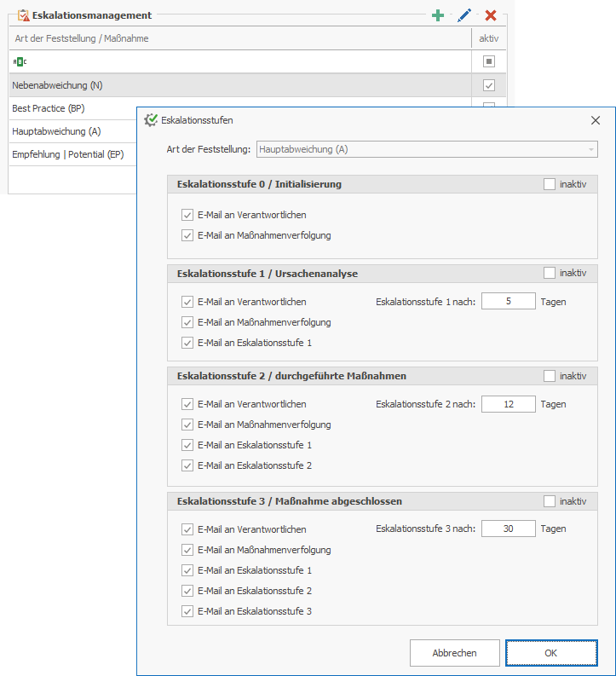Click the aktiv column header
The width and height of the screenshot is (616, 676).
pos(489,38)
